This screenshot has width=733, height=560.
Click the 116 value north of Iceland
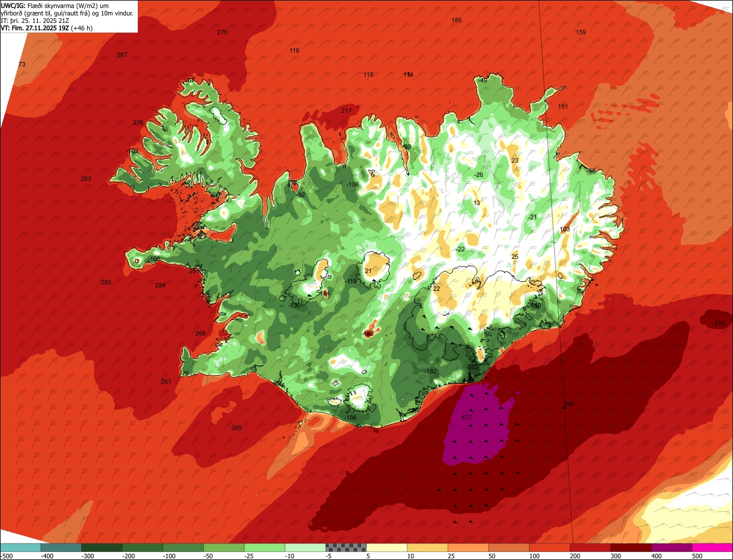pyautogui.click(x=294, y=51)
